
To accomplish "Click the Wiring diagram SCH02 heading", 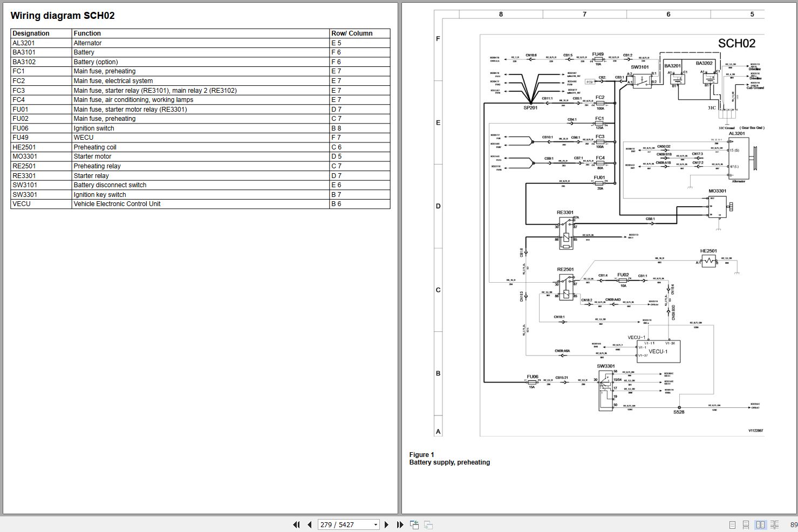I will 63,15.
